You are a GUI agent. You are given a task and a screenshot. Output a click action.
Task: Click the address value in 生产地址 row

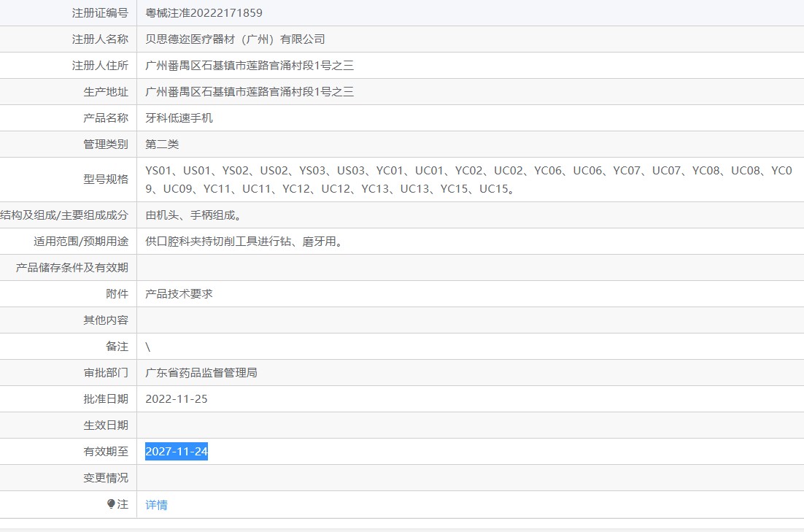tap(250, 92)
